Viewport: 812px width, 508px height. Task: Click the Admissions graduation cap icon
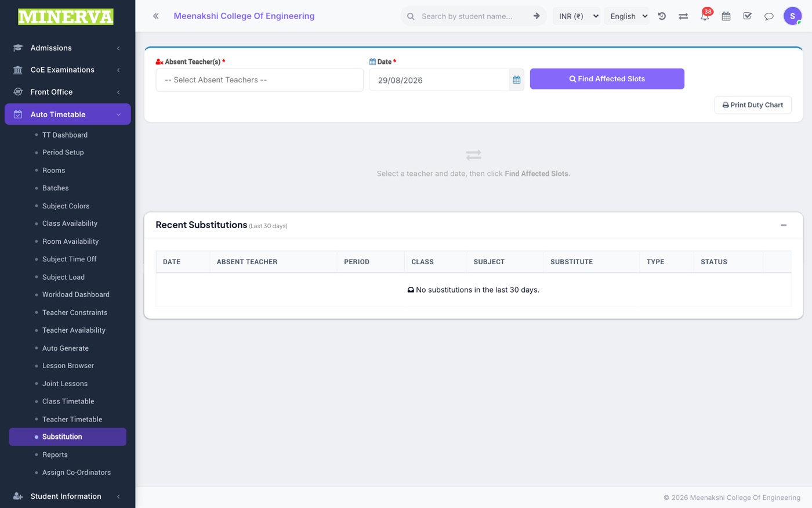[x=18, y=48]
